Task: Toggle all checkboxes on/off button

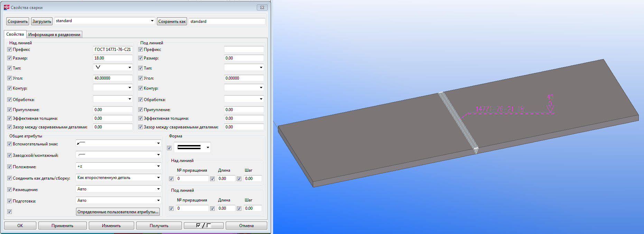Action: 203,226
